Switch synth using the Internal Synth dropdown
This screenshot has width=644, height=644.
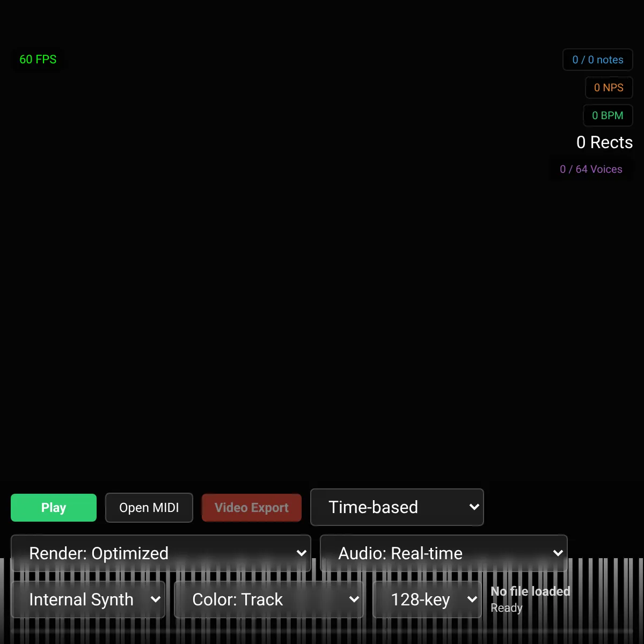click(x=87, y=599)
